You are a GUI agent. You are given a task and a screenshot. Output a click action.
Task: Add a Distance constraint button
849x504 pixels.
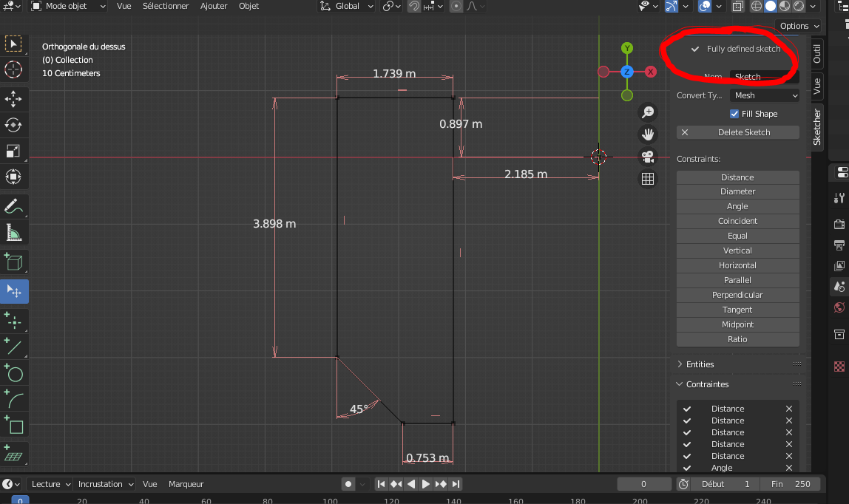[738, 177]
